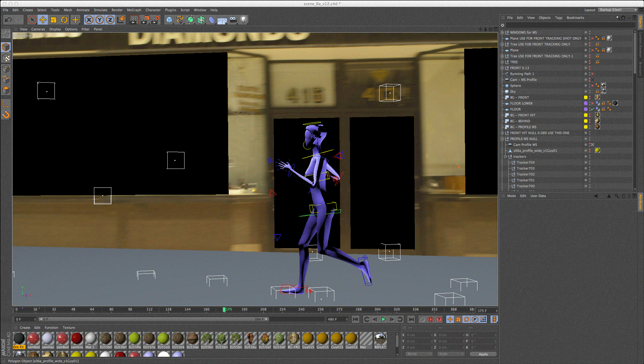Viewport: 644px width, 364px height.
Task: Render the active view clapperboard icon
Action: pos(133,20)
